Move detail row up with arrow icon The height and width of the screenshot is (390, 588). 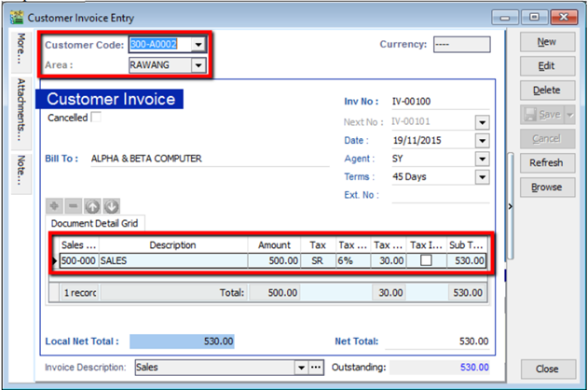point(92,205)
